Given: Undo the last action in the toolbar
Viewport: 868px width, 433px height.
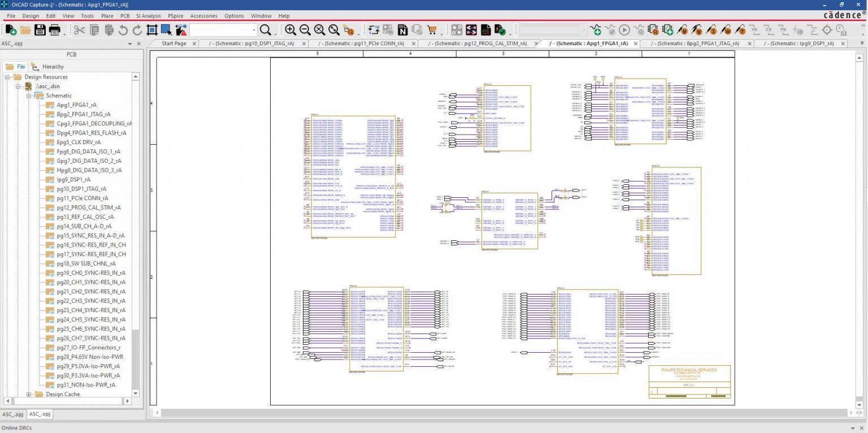Looking at the screenshot, I should [123, 30].
